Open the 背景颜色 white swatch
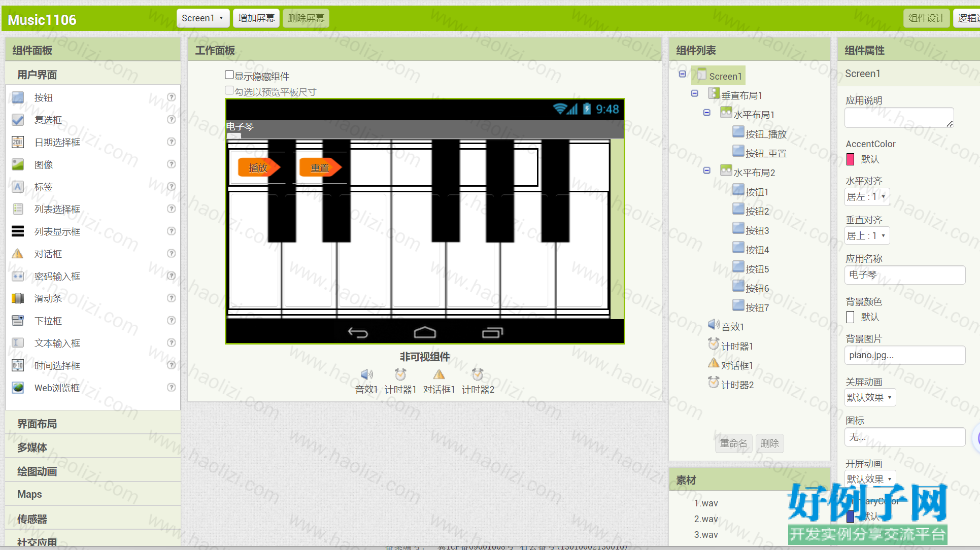Screen dimensions: 980x550 tap(851, 317)
